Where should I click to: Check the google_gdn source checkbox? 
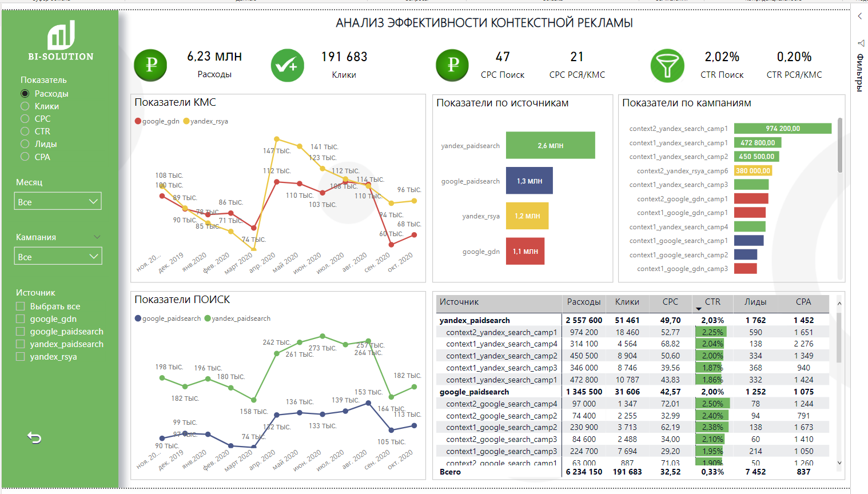(21, 318)
